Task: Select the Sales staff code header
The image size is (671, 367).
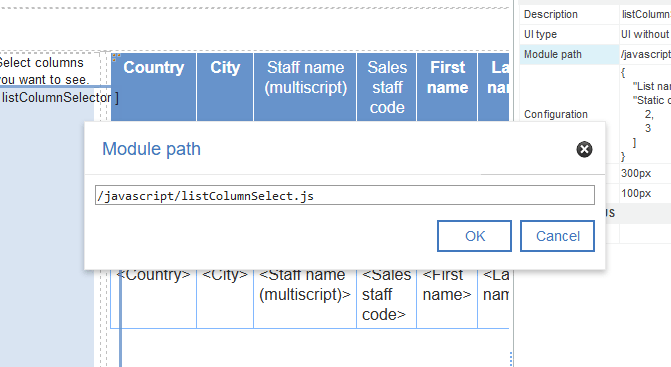Action: 387,87
